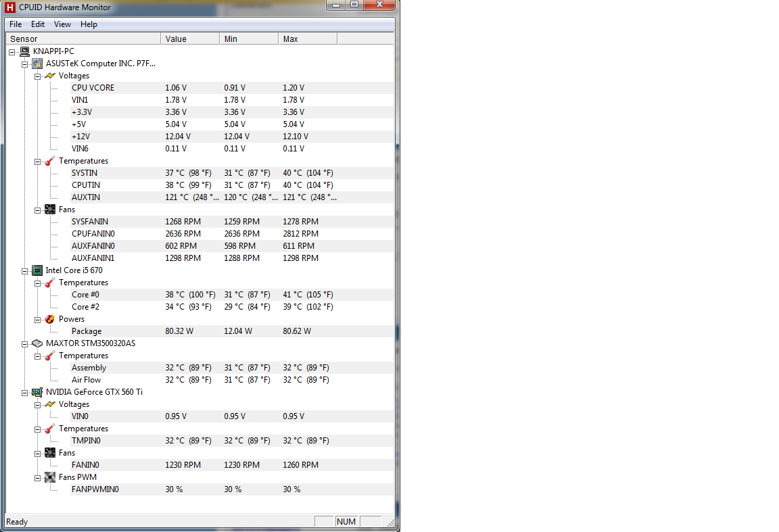The image size is (779, 532).
Task: Select the AUXFANIN0 fan row
Action: pyautogui.click(x=232, y=246)
